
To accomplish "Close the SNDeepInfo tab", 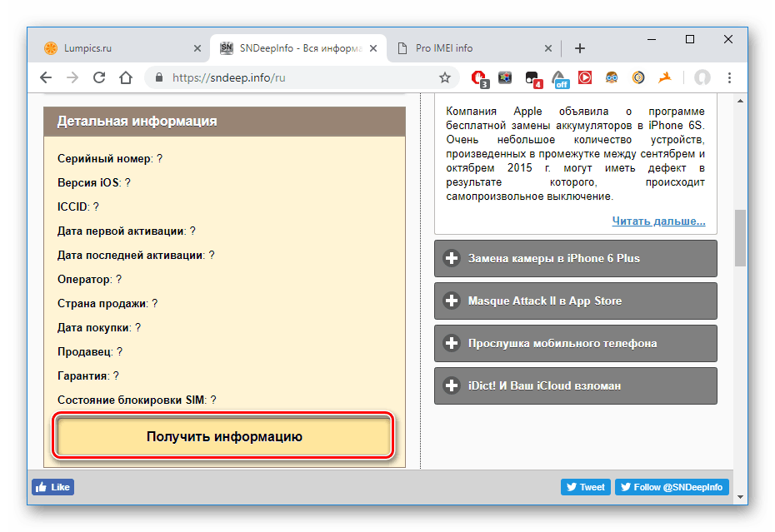I will click(x=373, y=48).
